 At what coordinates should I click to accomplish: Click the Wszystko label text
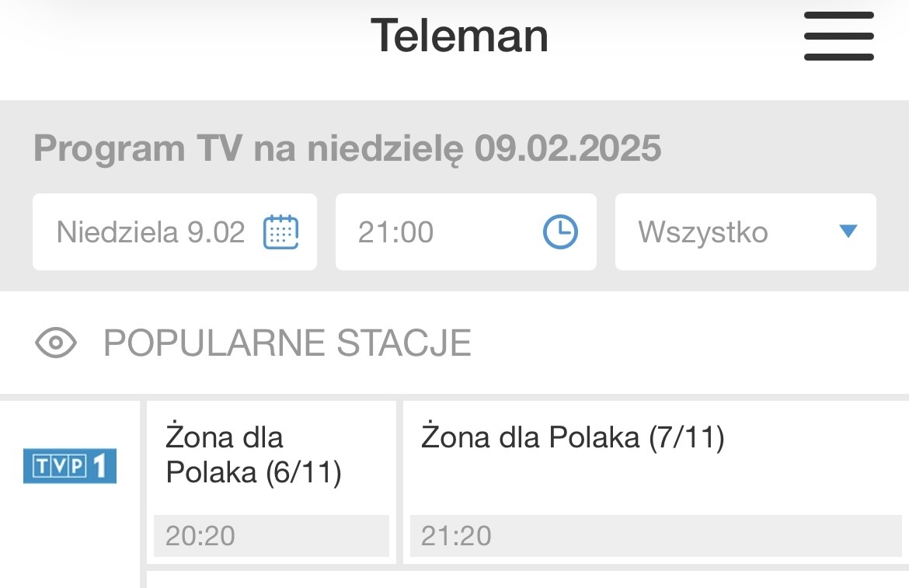tap(703, 232)
